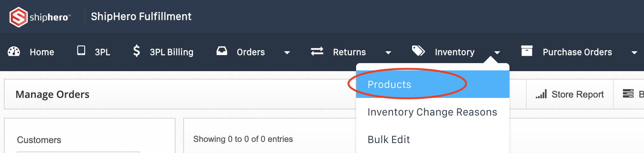Open the Home dashboard gauge icon
The image size is (644, 153).
click(14, 52)
